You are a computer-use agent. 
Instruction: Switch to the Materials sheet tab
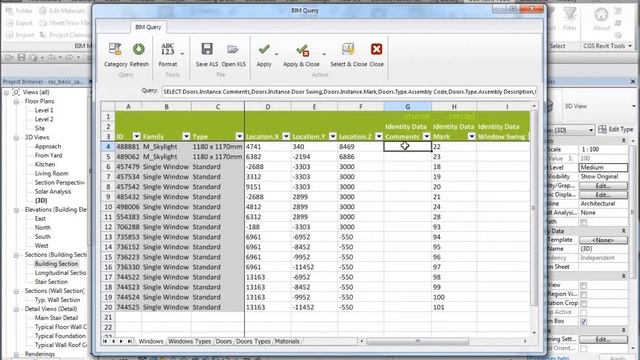287,341
